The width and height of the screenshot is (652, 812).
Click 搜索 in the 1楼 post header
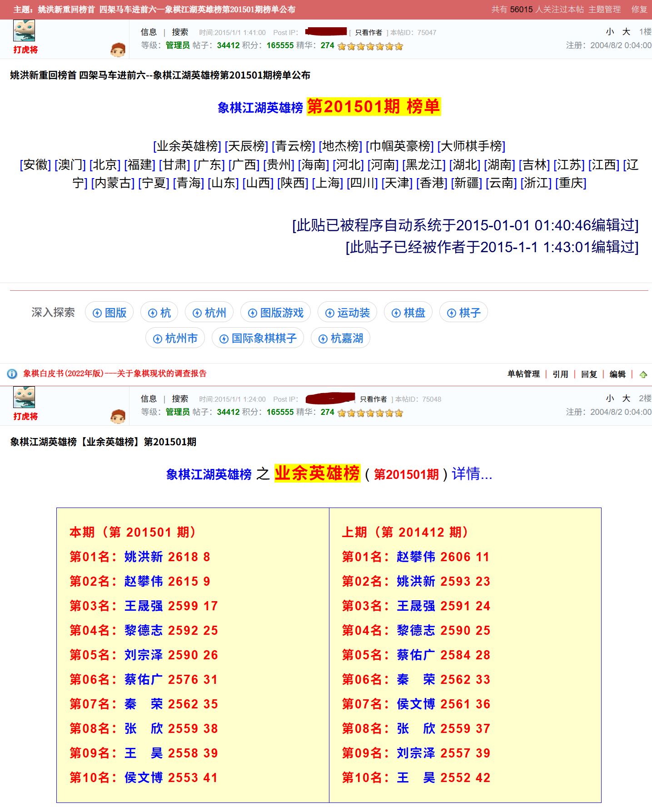tap(180, 32)
